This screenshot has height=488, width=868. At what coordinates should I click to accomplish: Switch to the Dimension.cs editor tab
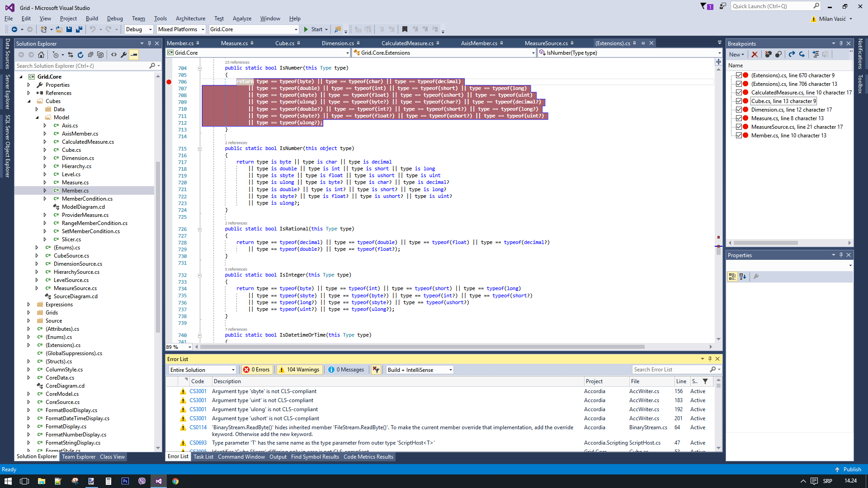click(x=337, y=43)
